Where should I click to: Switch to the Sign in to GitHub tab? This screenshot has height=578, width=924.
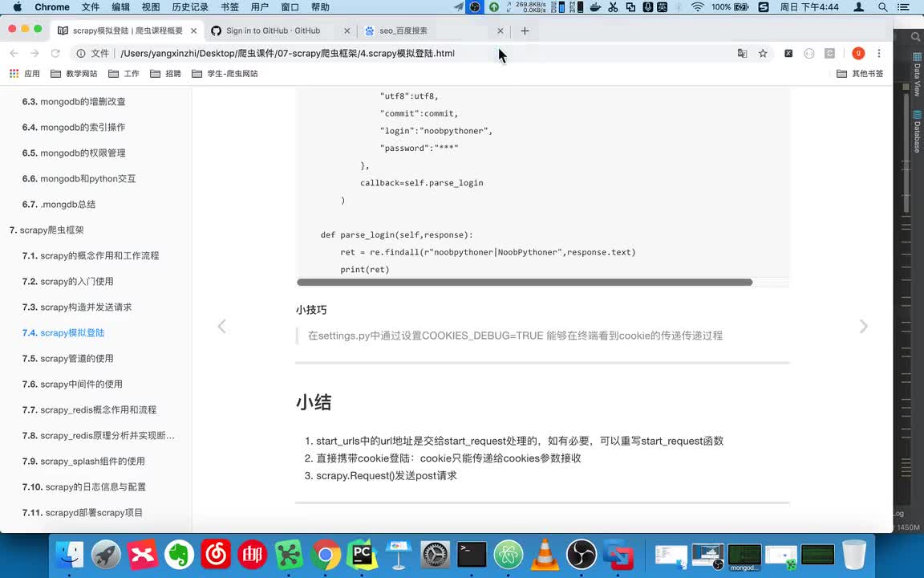pyautogui.click(x=274, y=31)
